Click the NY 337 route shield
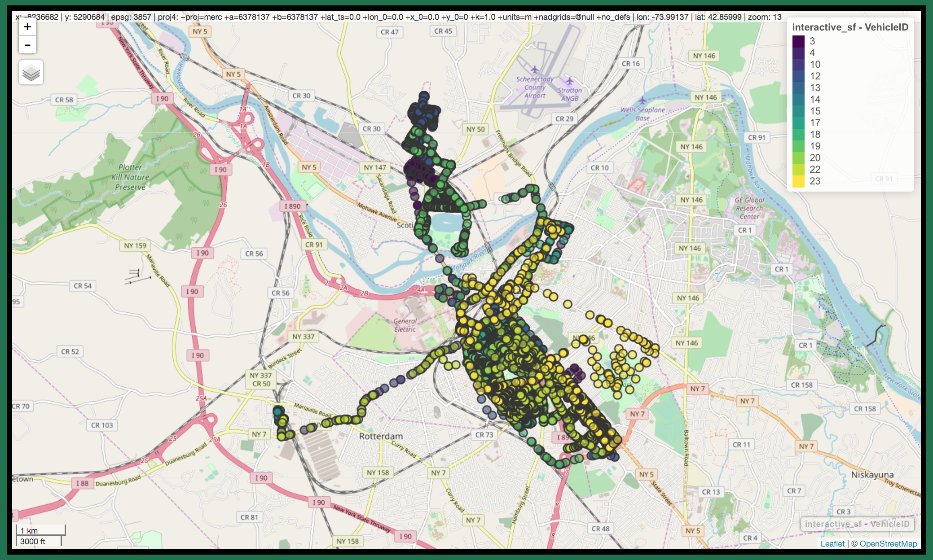 click(x=304, y=337)
